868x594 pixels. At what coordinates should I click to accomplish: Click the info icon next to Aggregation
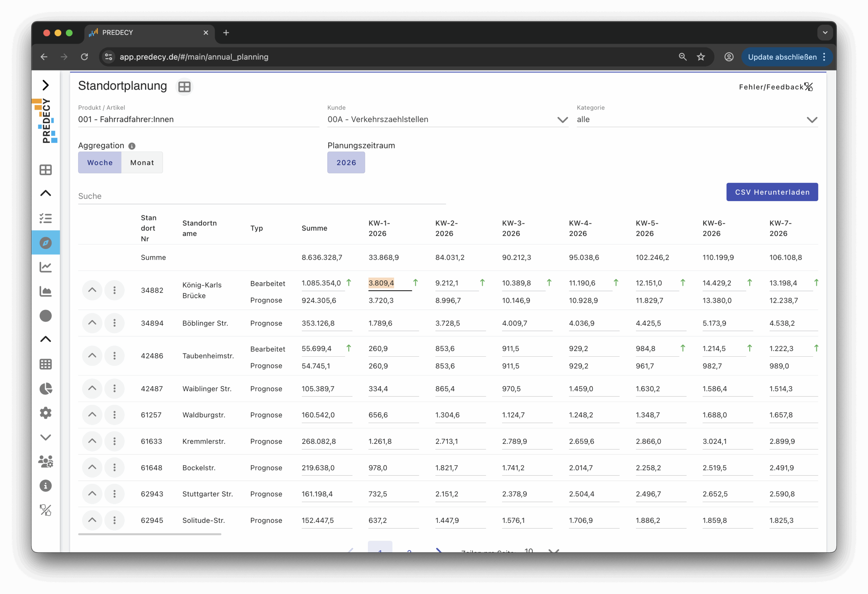(132, 146)
